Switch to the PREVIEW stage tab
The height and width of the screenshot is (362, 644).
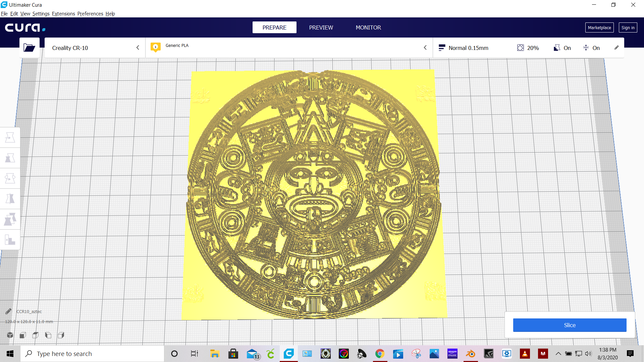[321, 27]
